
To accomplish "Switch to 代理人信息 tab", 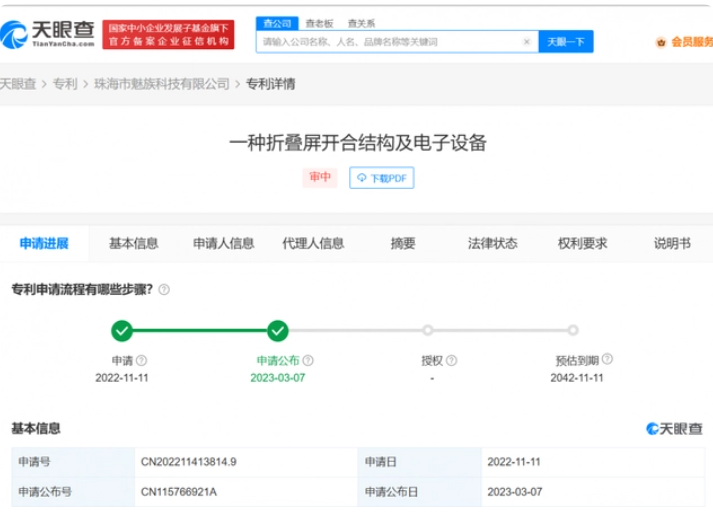I will pos(313,244).
